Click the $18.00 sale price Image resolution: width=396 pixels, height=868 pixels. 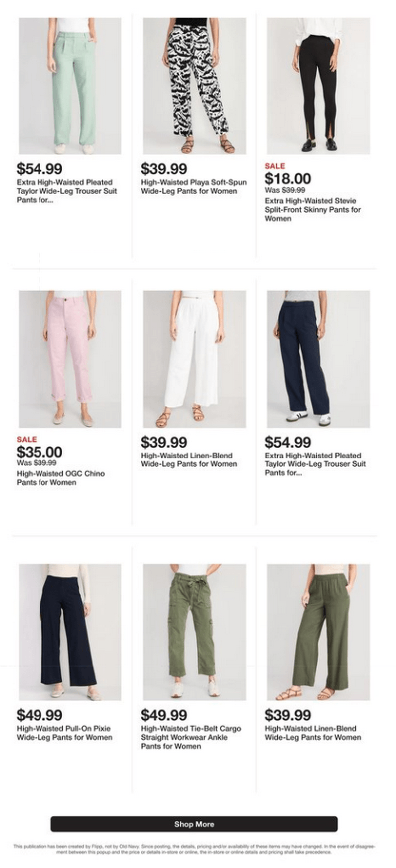[x=287, y=178]
